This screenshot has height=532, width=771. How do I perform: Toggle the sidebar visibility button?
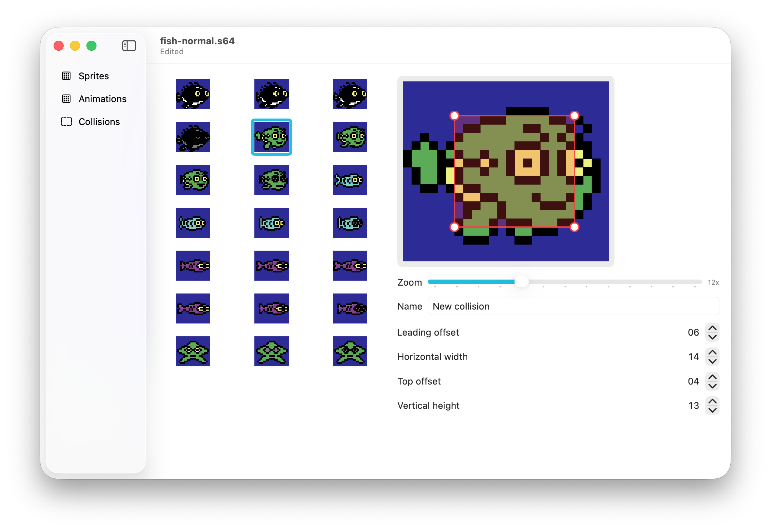click(x=129, y=46)
